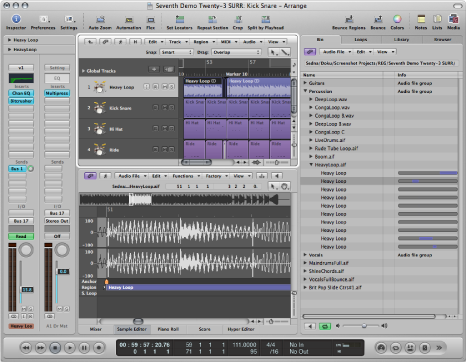
Task: Click the Chan EQ insert slot
Action: coord(21,93)
